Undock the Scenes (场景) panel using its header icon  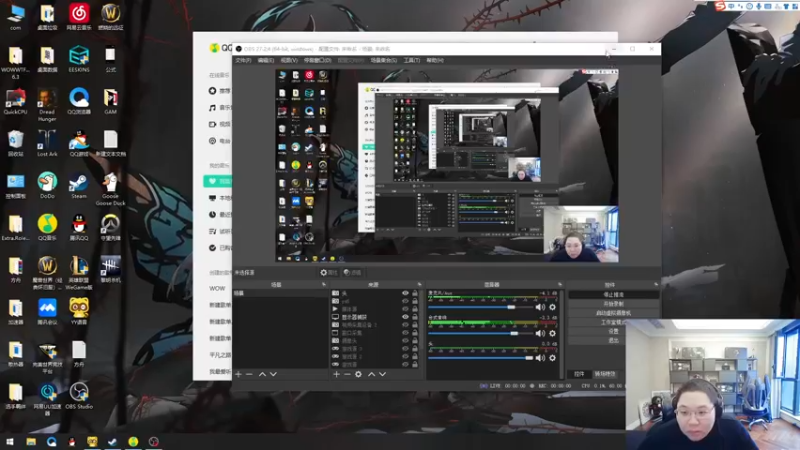(324, 284)
